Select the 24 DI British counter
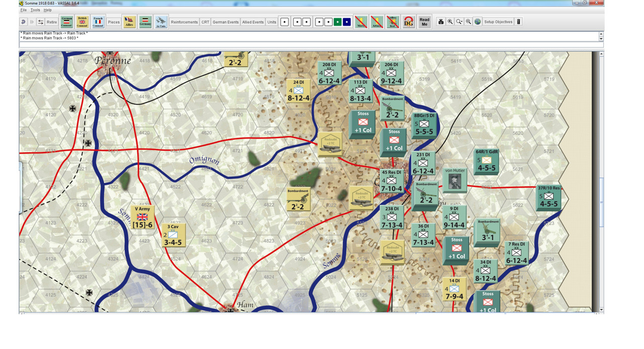Image resolution: width=644 pixels, height=349 pixels. (x=298, y=91)
